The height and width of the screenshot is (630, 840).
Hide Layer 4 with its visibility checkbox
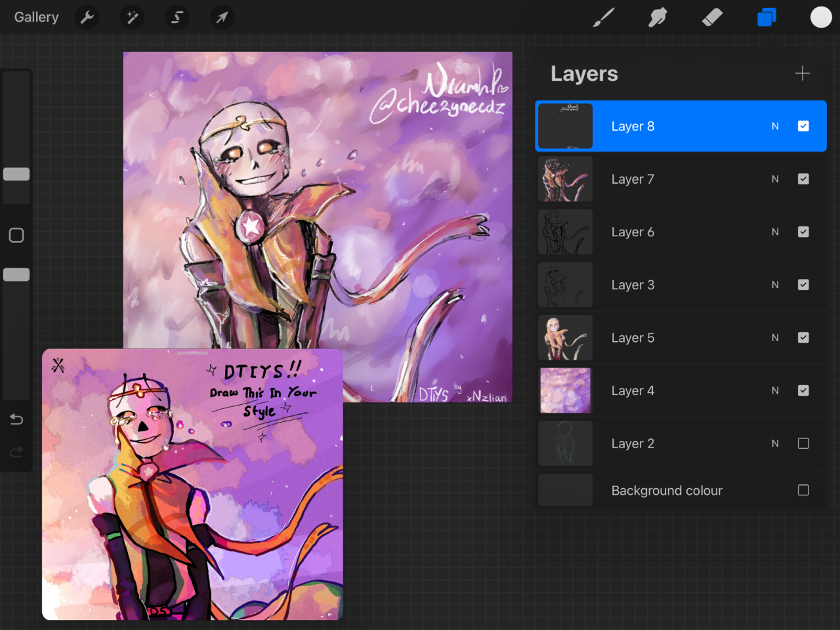click(803, 390)
